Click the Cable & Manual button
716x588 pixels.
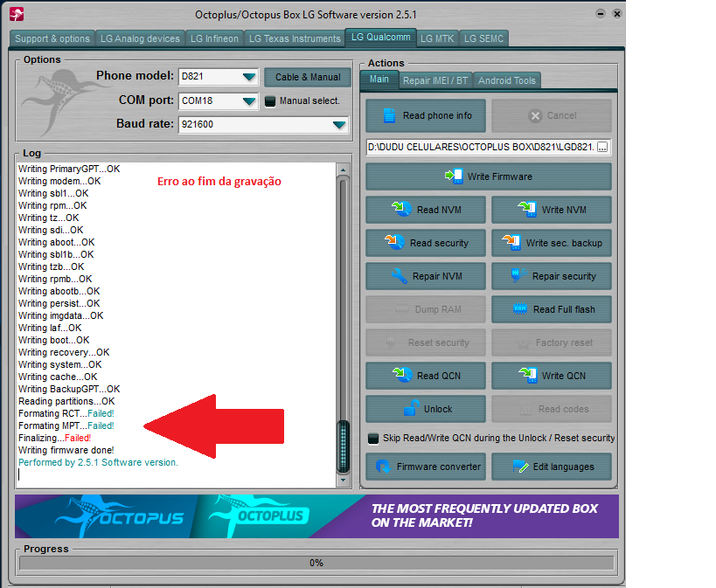coord(308,77)
